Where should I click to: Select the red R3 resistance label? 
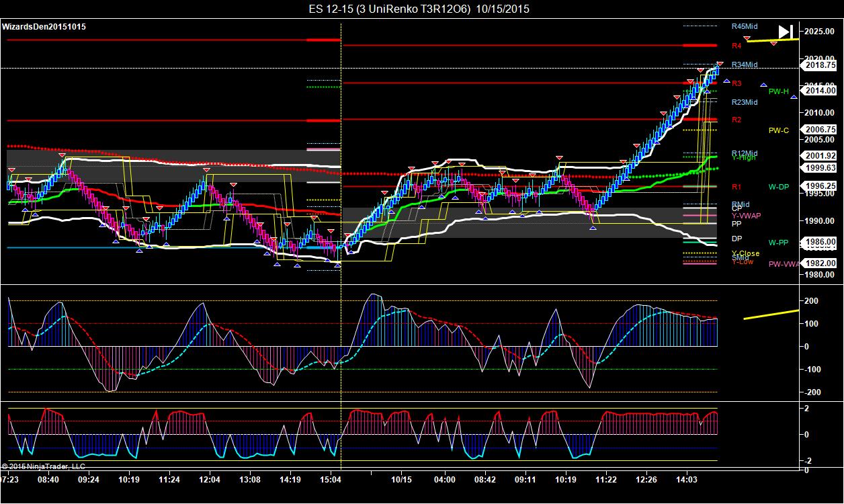coord(736,83)
